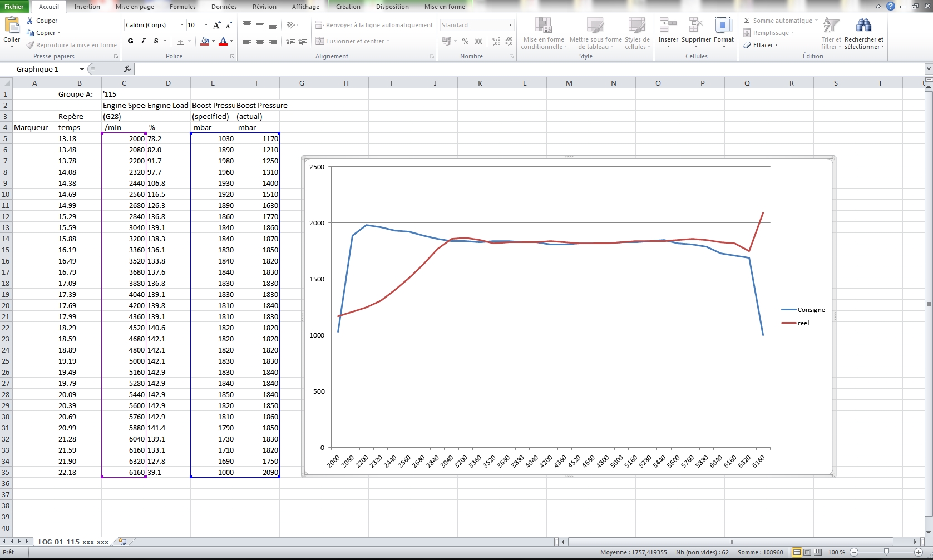Expand the number format Standard dropdown

tap(510, 25)
